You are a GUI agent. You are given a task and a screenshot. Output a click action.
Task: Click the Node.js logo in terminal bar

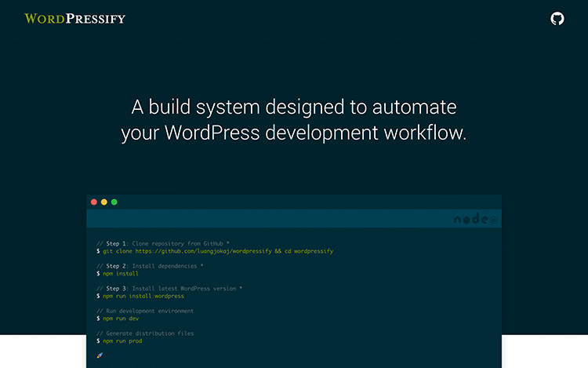click(475, 220)
